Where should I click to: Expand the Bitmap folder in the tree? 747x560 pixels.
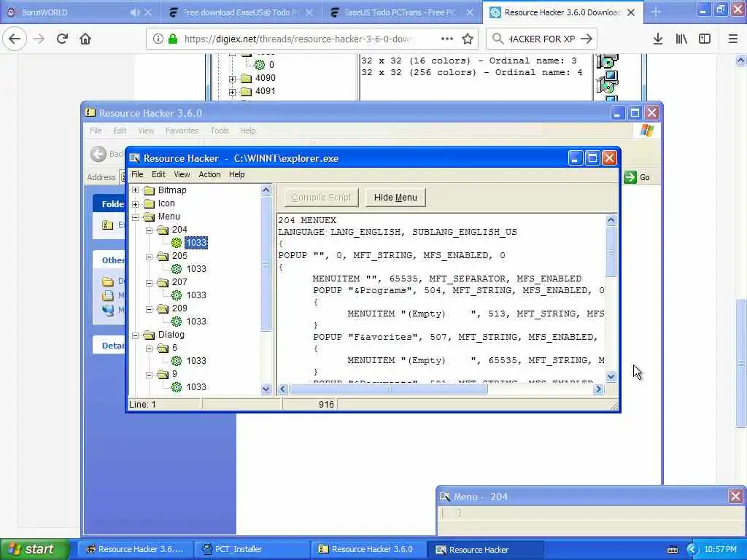pos(135,190)
